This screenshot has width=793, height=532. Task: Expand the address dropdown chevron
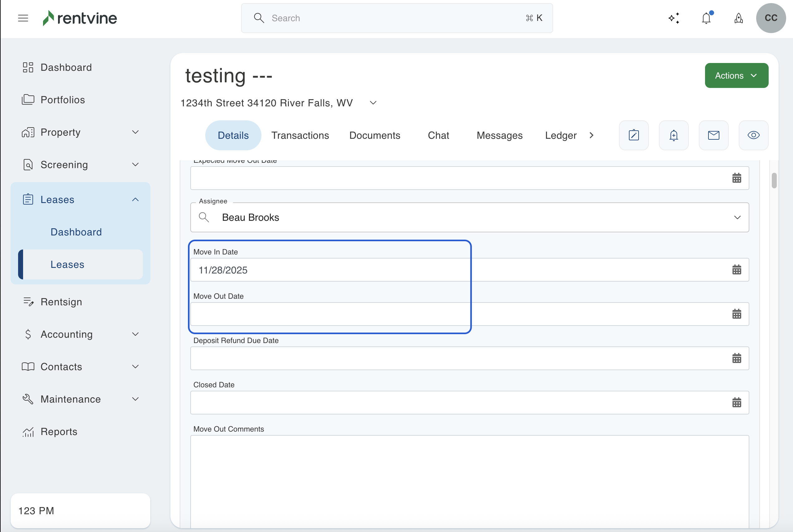point(373,103)
